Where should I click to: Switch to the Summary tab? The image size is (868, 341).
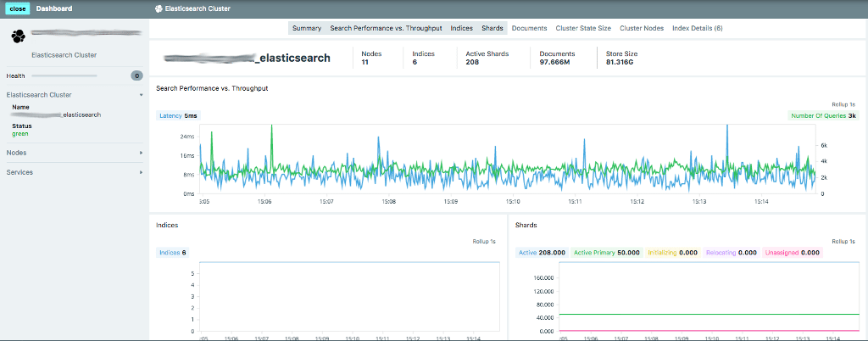click(x=306, y=28)
